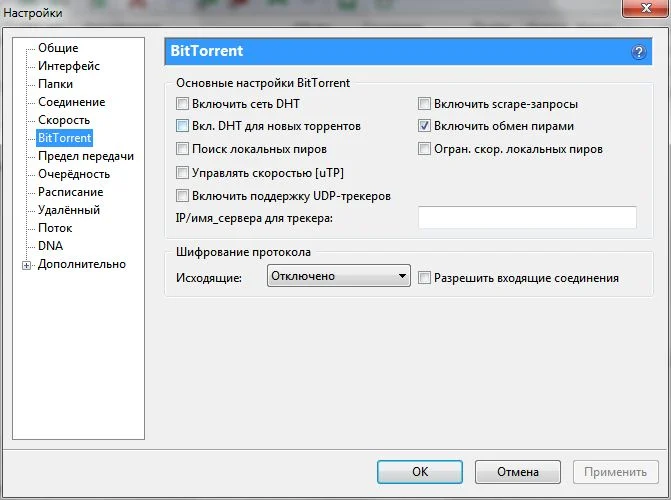Open 'Скорость' settings page
The image size is (671, 500).
coord(64,120)
